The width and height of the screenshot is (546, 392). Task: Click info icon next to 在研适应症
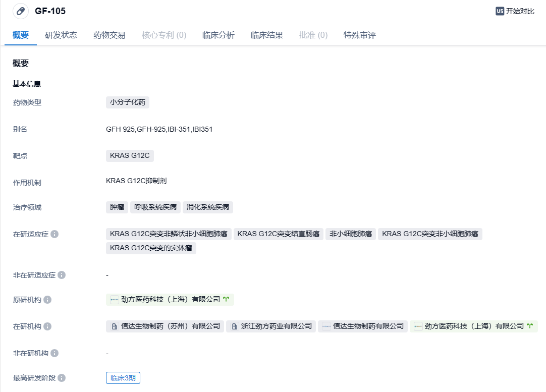(x=54, y=234)
